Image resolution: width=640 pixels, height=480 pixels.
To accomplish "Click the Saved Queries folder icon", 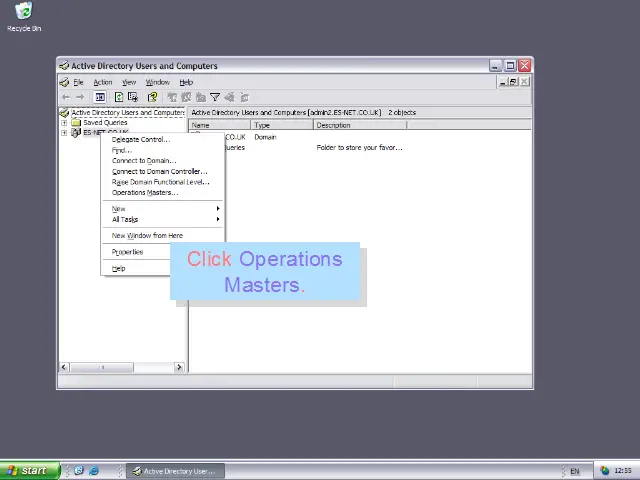I will [76, 122].
